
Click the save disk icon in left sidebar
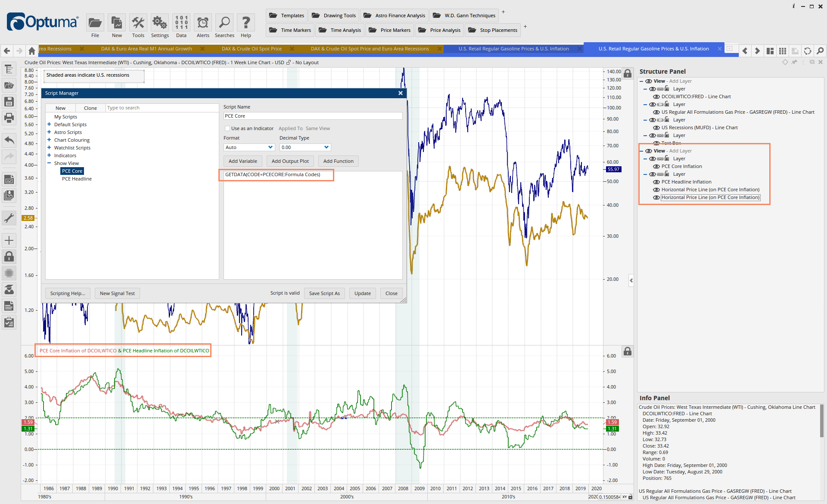[9, 102]
